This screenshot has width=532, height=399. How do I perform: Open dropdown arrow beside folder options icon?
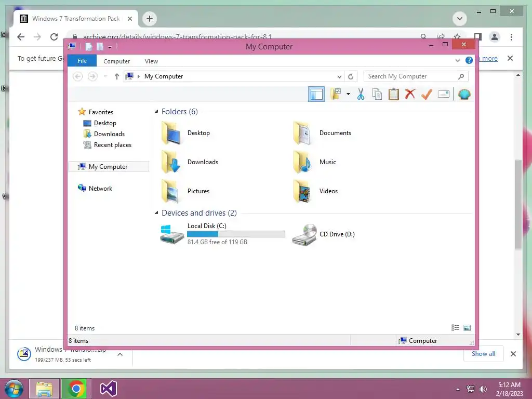[x=348, y=94]
